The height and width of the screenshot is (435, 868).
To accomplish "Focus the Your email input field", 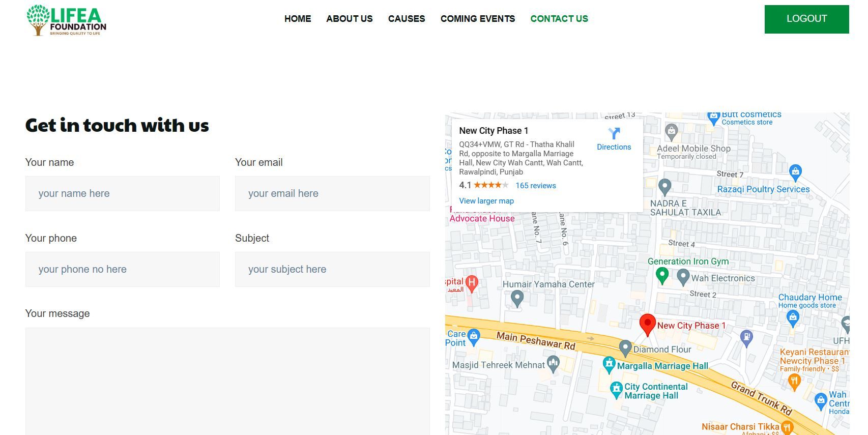I will point(332,194).
